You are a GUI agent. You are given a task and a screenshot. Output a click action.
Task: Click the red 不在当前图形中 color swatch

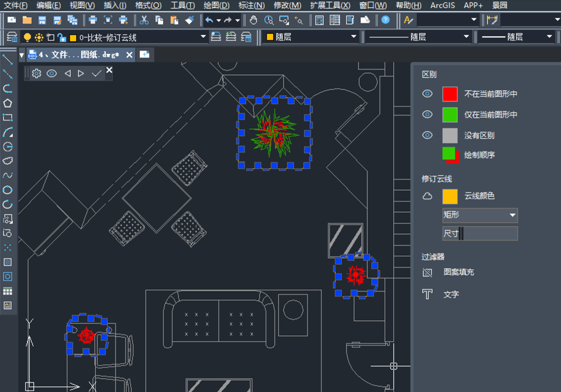450,94
